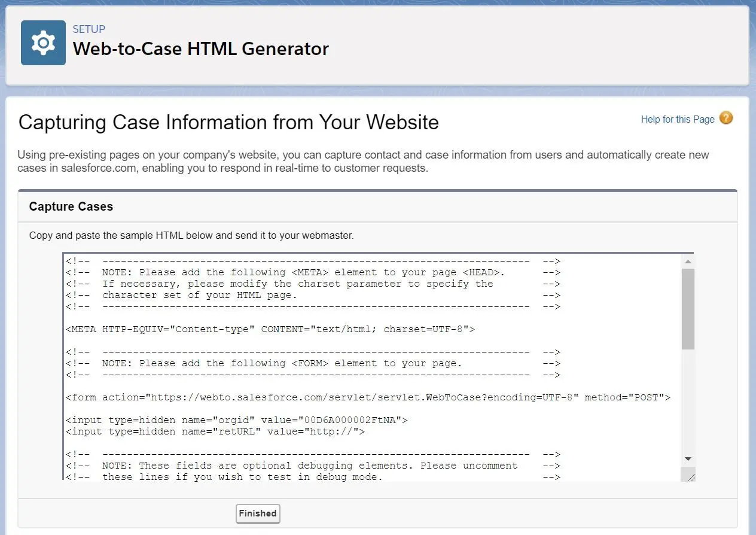The height and width of the screenshot is (535, 756).
Task: Click the 'character set of your HTML page' line
Action: pos(313,295)
